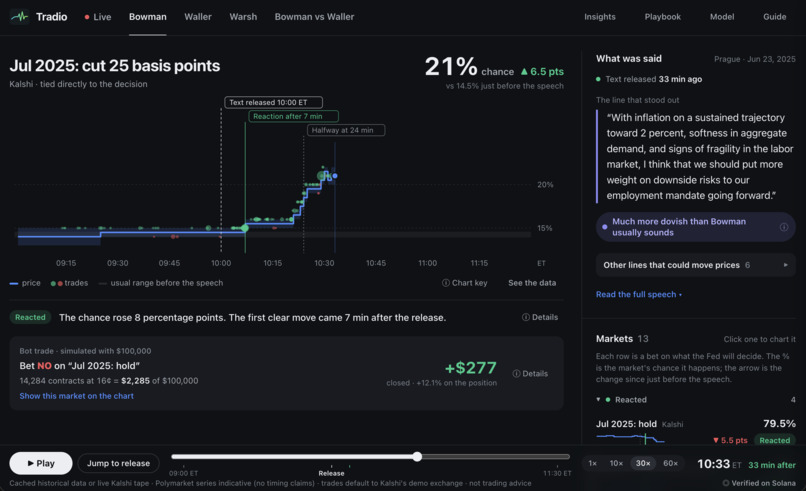Click the Tradio pulse logo icon
Screen dimensions: 806x491
coord(20,17)
